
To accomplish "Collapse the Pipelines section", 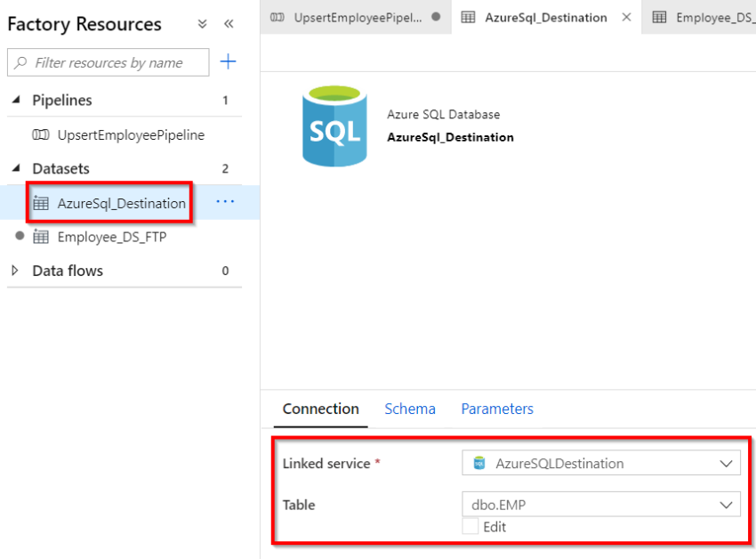I will (x=14, y=101).
